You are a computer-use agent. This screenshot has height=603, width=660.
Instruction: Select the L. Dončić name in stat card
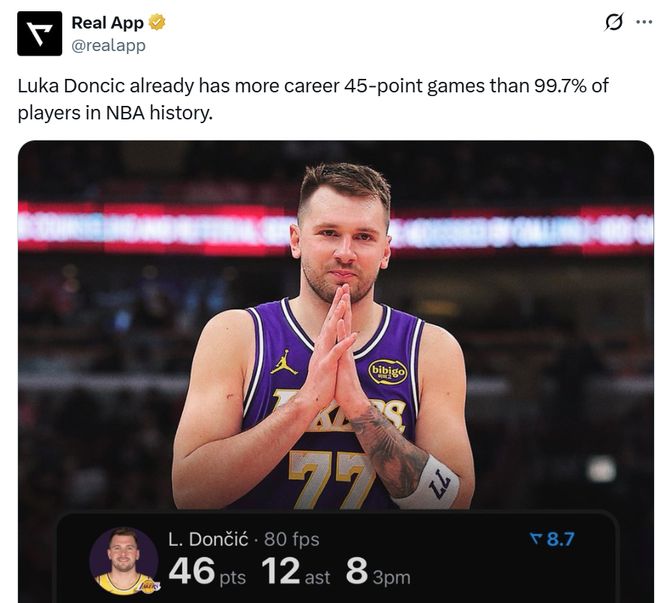(207, 539)
